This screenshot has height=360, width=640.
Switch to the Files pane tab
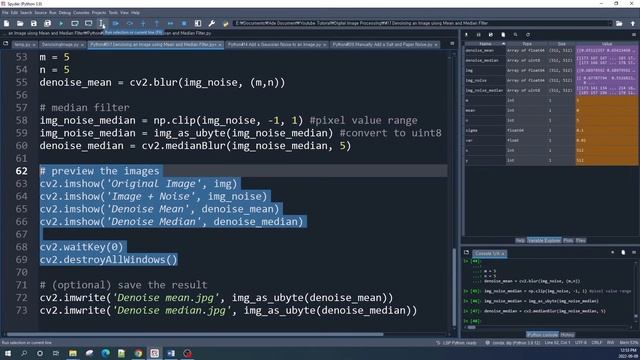pyautogui.click(x=581, y=240)
